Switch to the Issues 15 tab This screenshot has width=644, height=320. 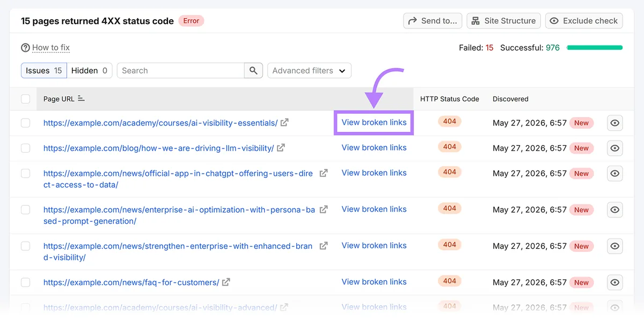coord(44,71)
